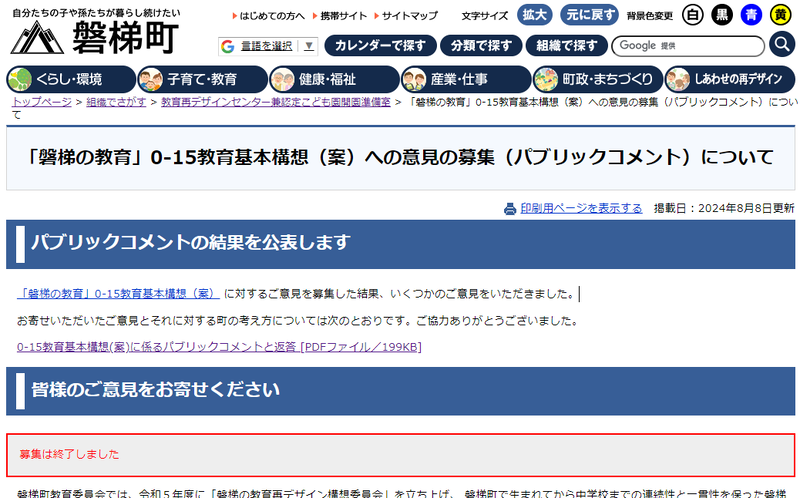Reset text size with 元に戻す

point(589,15)
